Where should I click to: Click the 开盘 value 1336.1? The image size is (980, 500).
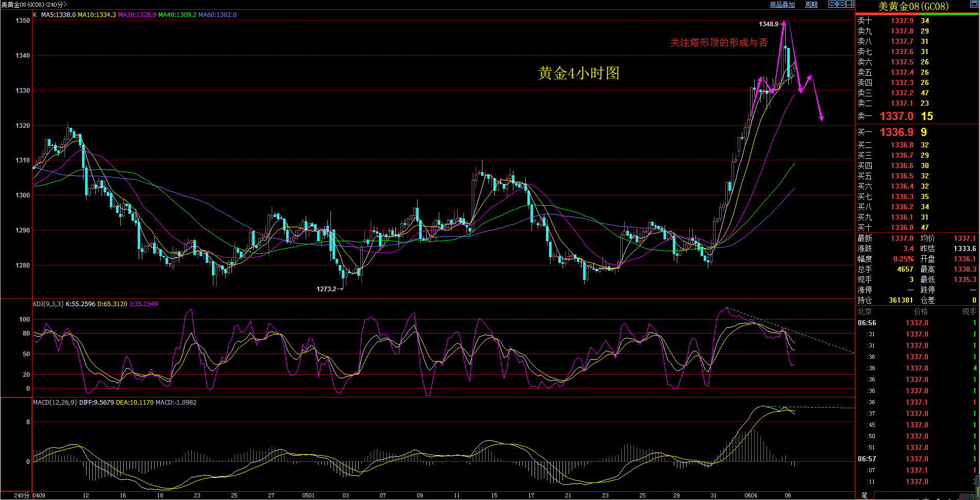[965, 259]
